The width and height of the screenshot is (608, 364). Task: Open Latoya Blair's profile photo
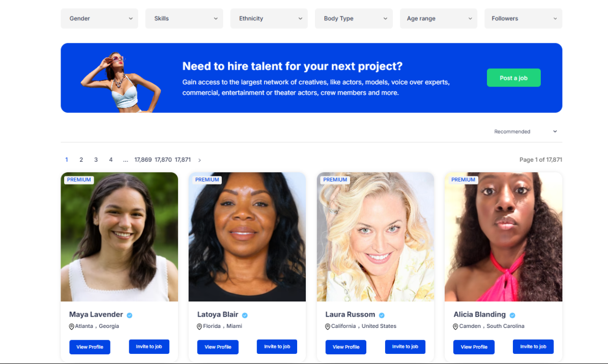[x=247, y=237]
